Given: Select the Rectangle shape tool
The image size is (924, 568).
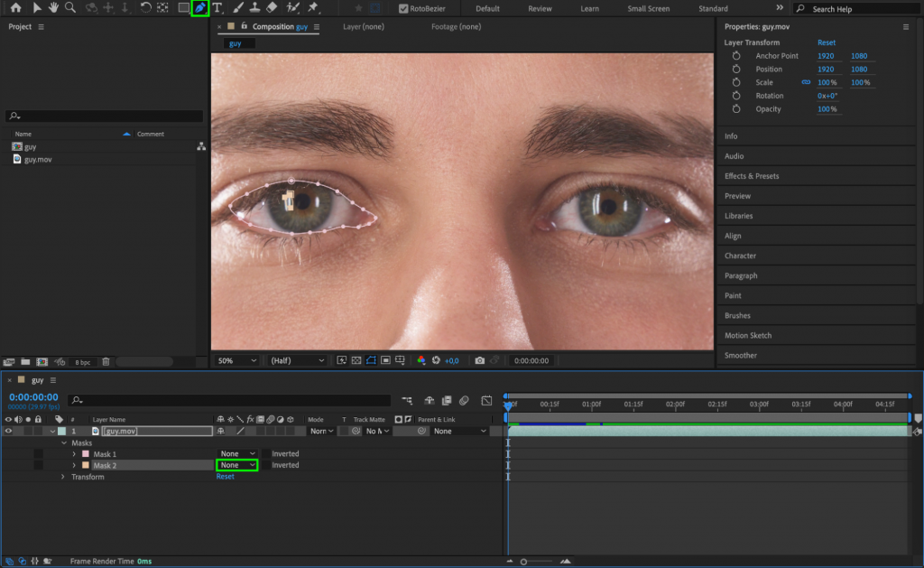Looking at the screenshot, I should click(x=184, y=7).
